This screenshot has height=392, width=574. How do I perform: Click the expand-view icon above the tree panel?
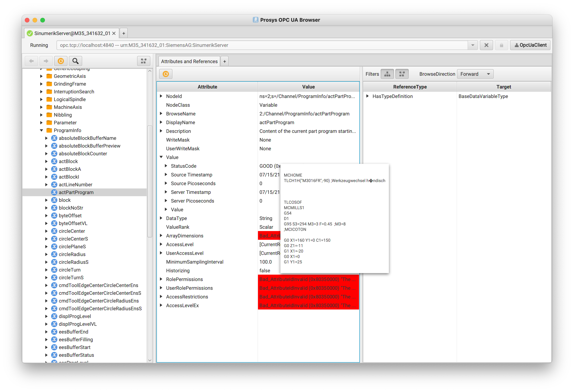(x=143, y=61)
